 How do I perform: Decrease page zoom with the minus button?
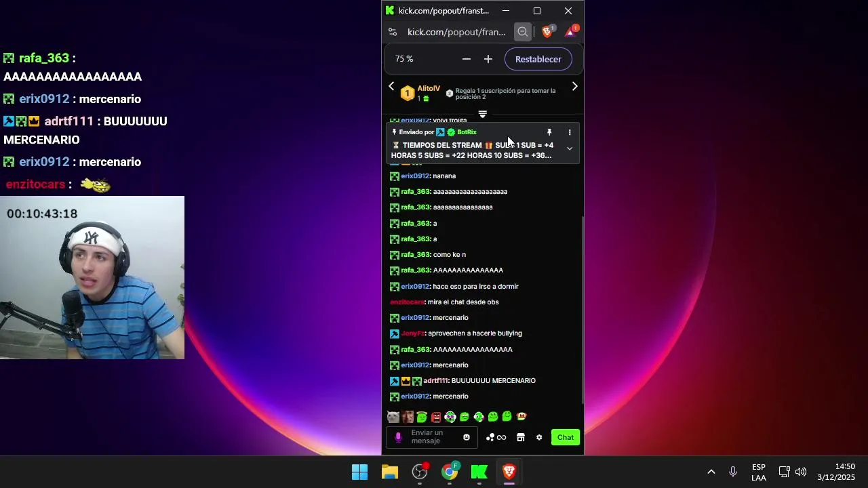(x=467, y=59)
